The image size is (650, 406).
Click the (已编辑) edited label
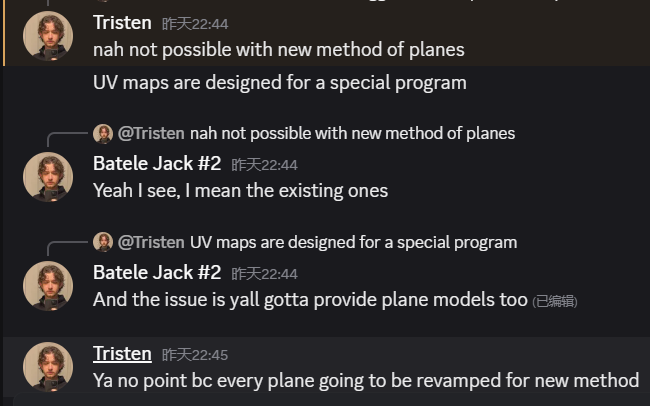tap(555, 300)
